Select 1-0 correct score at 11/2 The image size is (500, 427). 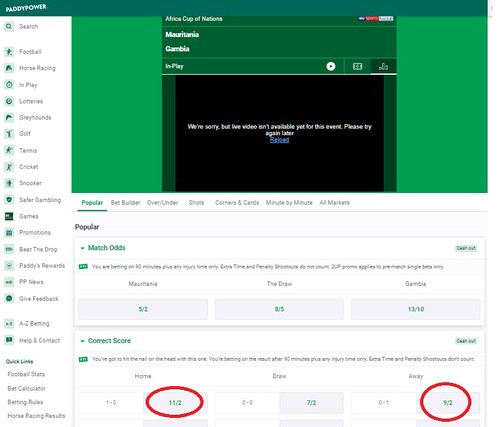(x=175, y=403)
